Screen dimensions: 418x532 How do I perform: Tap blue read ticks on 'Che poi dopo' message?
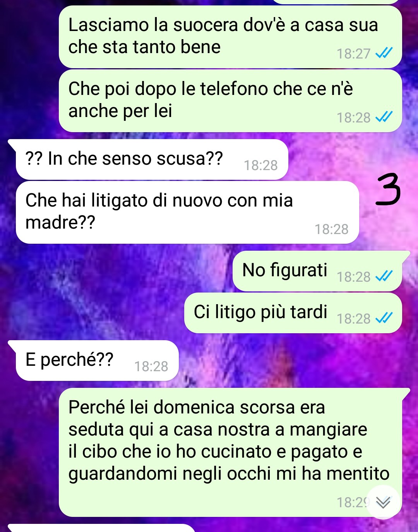click(x=384, y=117)
